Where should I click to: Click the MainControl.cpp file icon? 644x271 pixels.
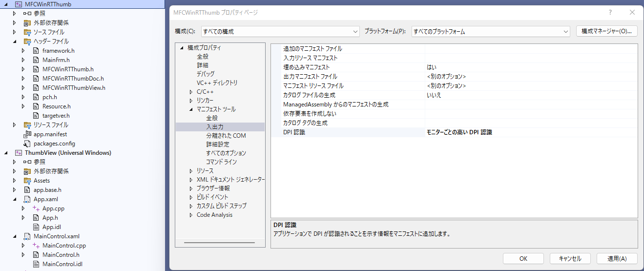36,246
